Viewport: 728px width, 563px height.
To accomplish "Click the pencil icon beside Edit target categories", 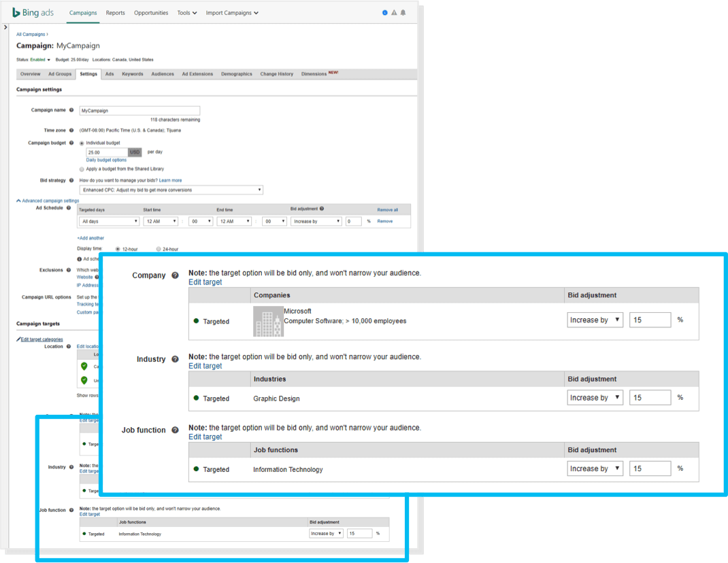I will [18, 339].
